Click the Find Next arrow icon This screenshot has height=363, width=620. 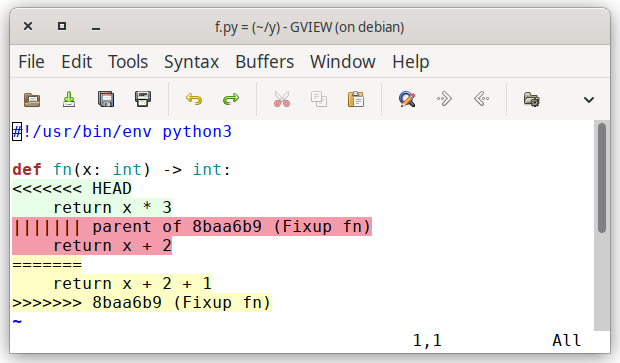pyautogui.click(x=444, y=99)
